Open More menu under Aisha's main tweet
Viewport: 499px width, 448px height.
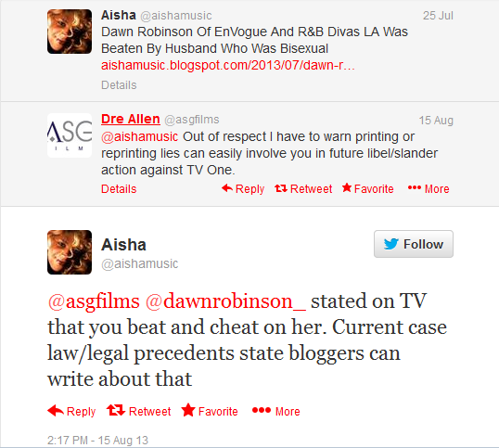pyautogui.click(x=275, y=411)
